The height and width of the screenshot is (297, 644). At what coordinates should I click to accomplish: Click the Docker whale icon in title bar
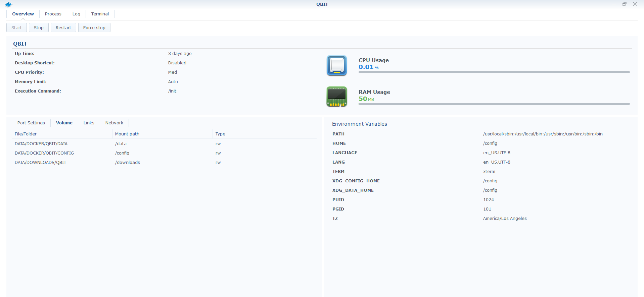tap(9, 4)
